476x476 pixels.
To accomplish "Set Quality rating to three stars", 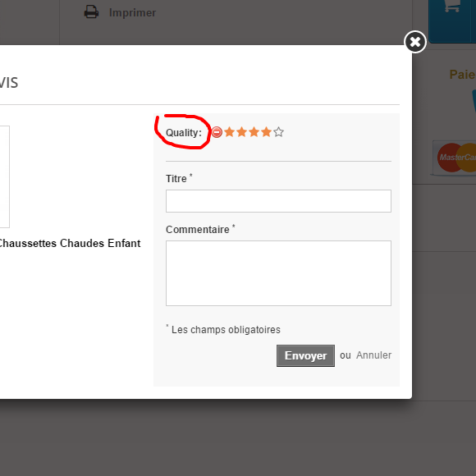I will click(x=254, y=132).
